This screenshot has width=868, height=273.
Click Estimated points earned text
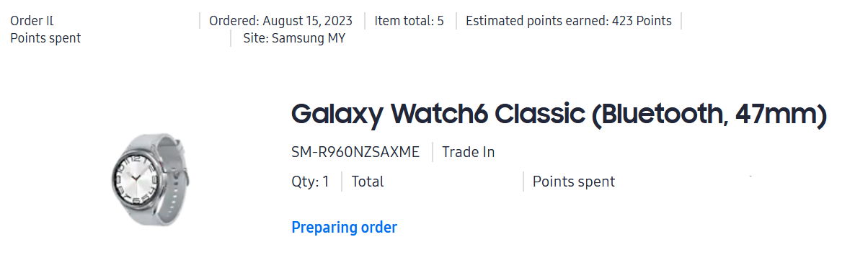pyautogui.click(x=536, y=21)
